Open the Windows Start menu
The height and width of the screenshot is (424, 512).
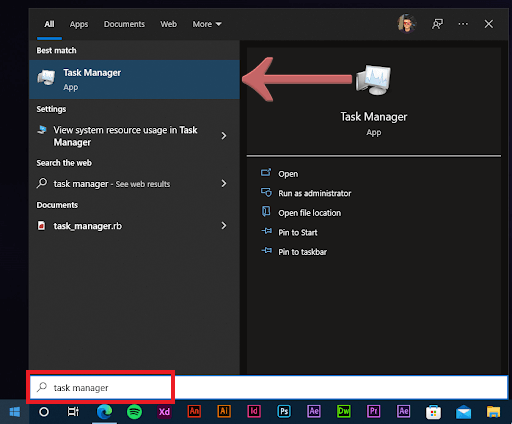pos(15,412)
